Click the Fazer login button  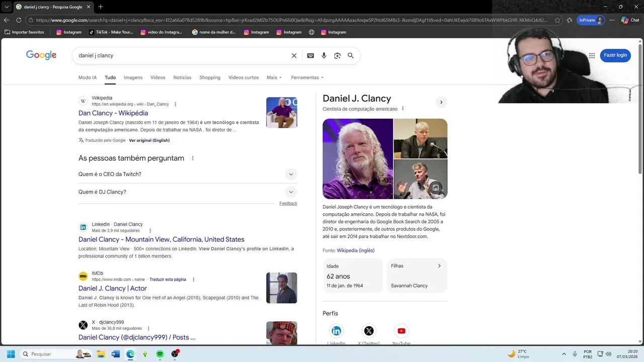(615, 55)
